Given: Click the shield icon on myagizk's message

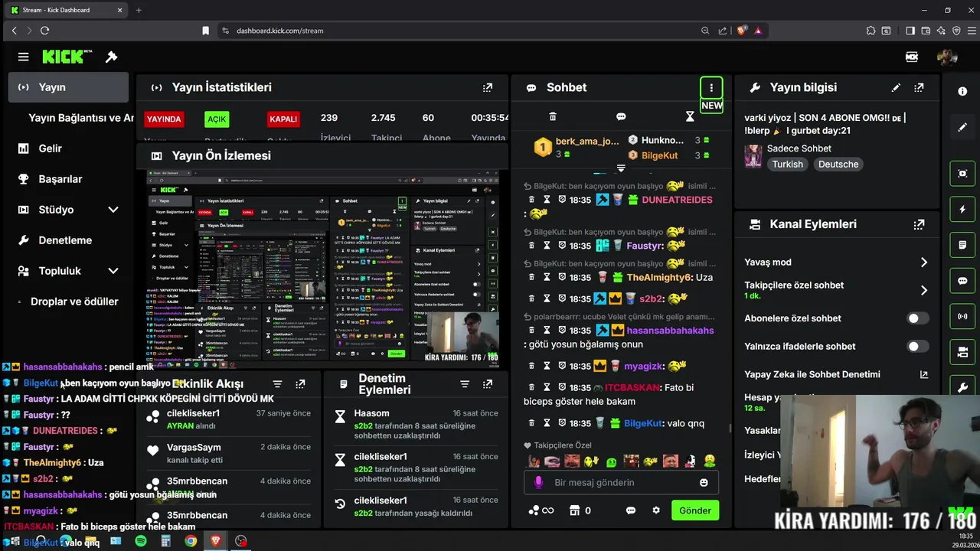Looking at the screenshot, I should [x=562, y=366].
